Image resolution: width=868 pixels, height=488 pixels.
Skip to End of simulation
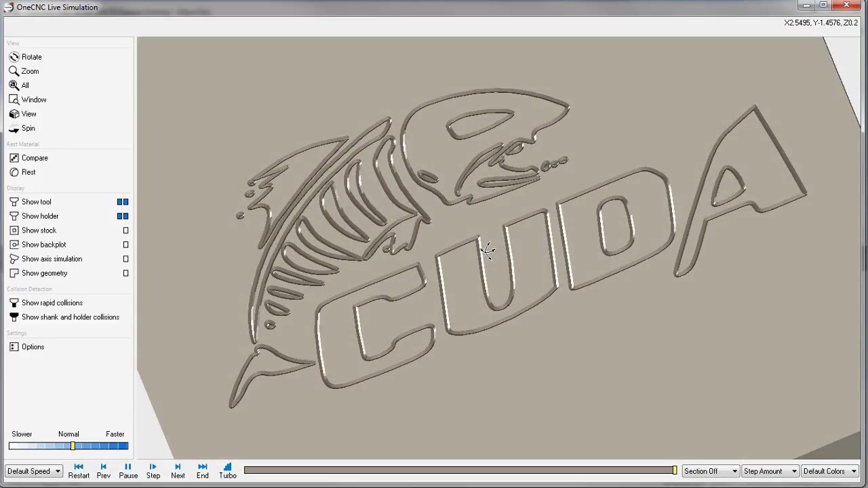pos(203,471)
